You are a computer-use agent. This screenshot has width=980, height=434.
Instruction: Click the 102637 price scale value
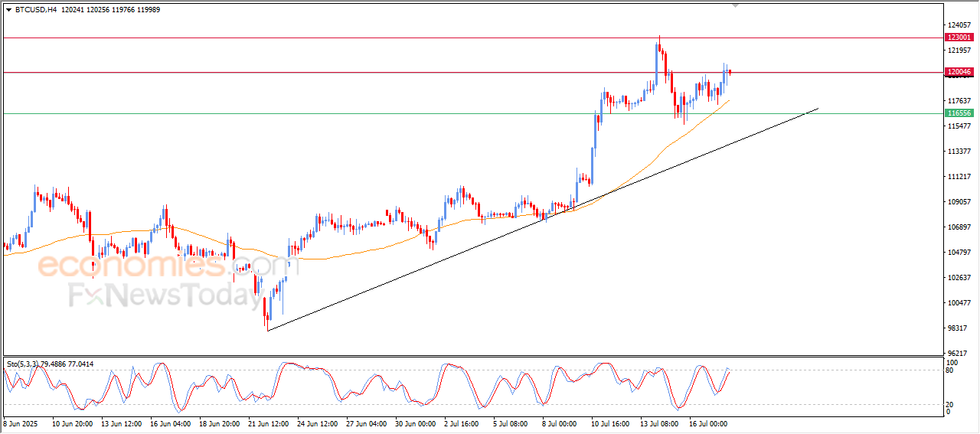coord(961,278)
